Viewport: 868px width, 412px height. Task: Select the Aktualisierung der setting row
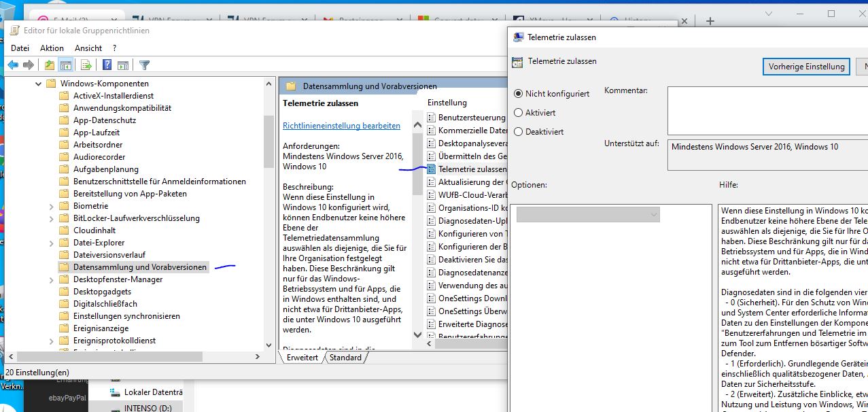[467, 182]
